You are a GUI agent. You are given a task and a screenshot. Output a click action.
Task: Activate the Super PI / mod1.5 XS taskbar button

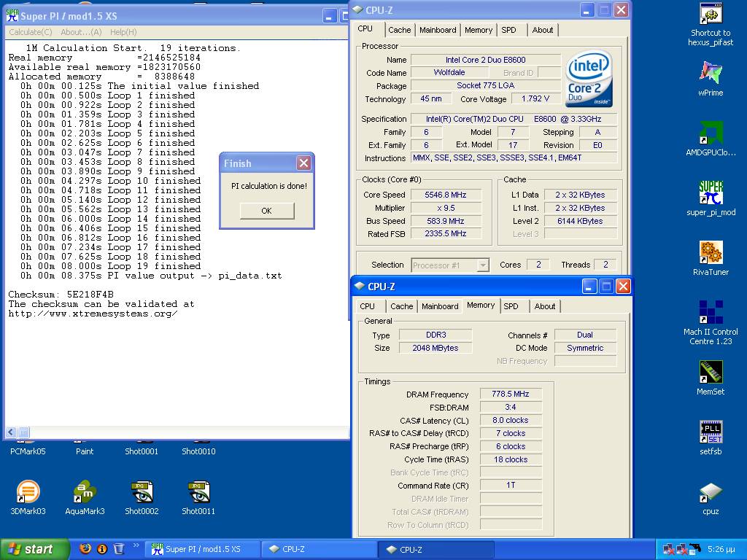point(204,549)
